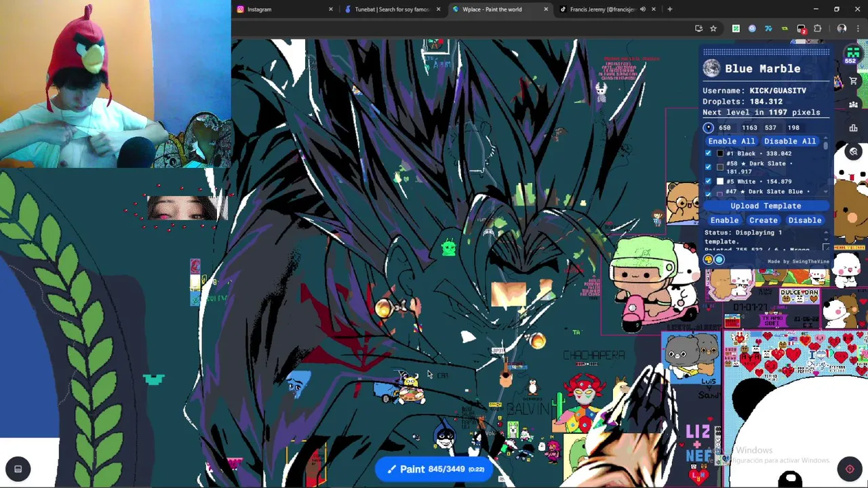The height and width of the screenshot is (488, 868).
Task: Open the Made by SwingTheVine link
Action: pos(798,262)
